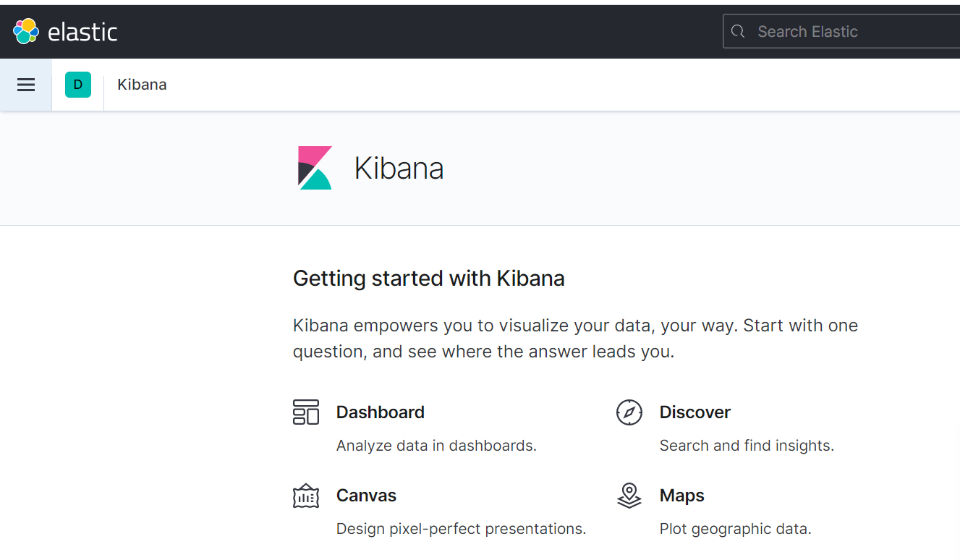Open the Canvas link
This screenshot has height=560, width=960.
367,496
